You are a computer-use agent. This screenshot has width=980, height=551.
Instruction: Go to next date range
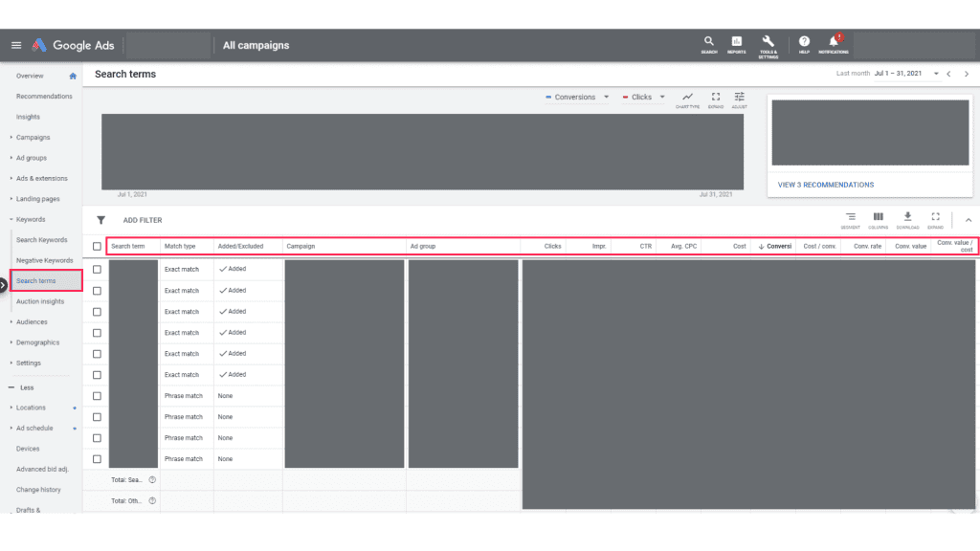pos(967,74)
